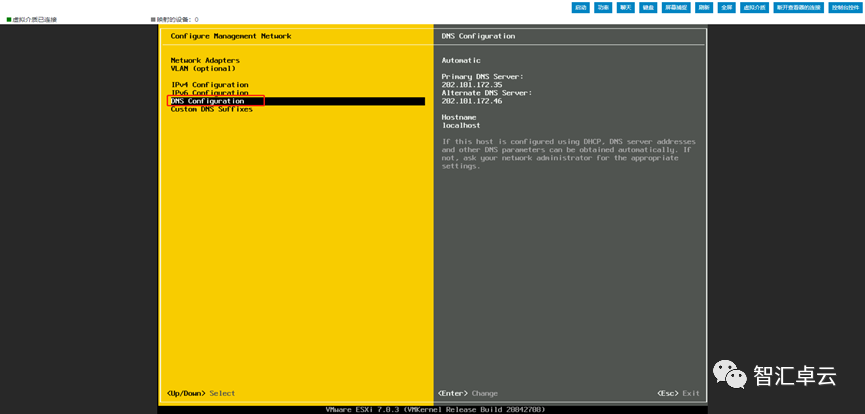
Task: Select Network Adapters in the menu
Action: coord(205,60)
